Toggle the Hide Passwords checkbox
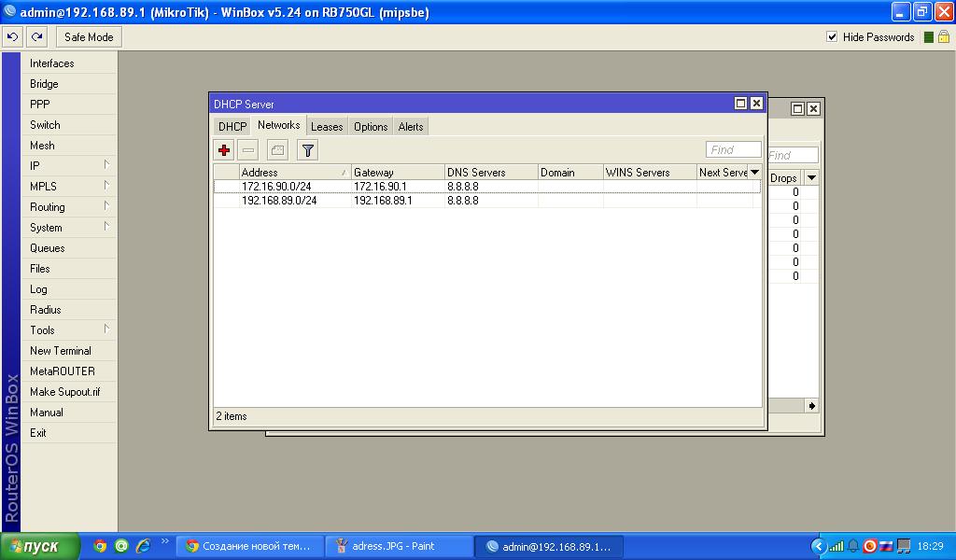Viewport: 956px width, 560px height. (832, 36)
